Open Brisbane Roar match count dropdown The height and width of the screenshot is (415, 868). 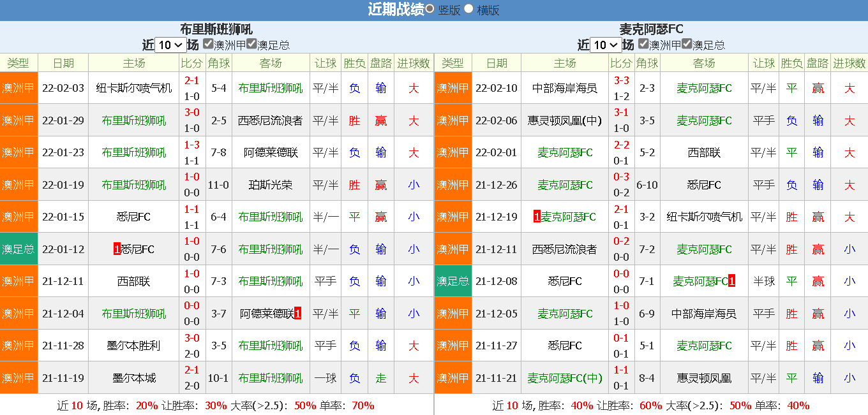pyautogui.click(x=170, y=45)
